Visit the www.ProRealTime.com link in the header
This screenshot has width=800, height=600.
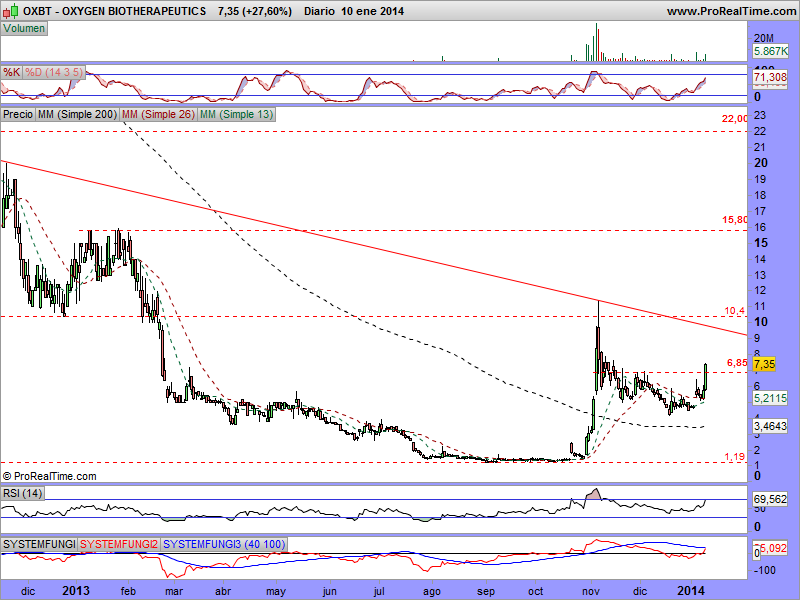(731, 11)
